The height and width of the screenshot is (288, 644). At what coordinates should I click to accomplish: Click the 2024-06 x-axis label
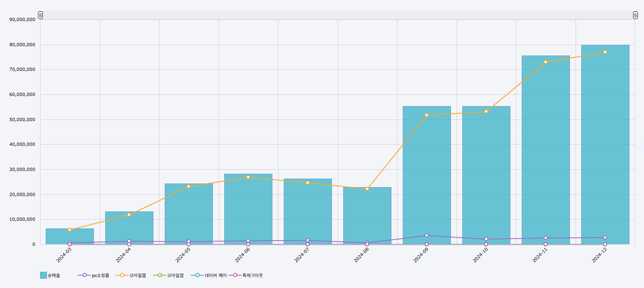point(242,255)
